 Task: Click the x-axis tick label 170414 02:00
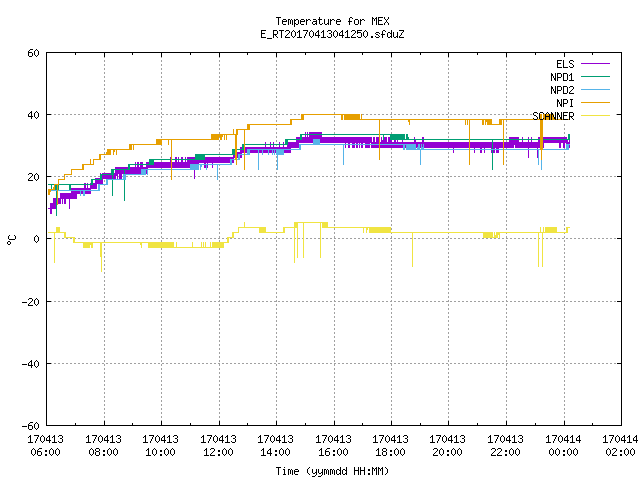coord(620,446)
